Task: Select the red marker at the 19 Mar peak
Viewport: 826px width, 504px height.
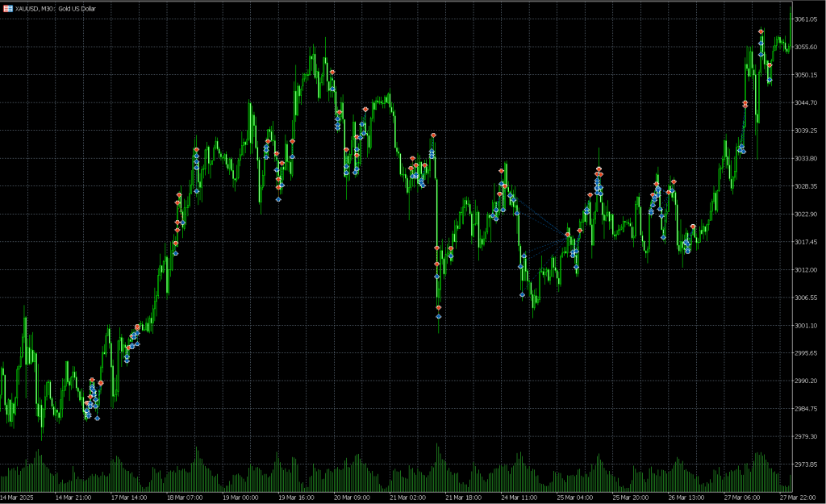Action: tap(332, 73)
